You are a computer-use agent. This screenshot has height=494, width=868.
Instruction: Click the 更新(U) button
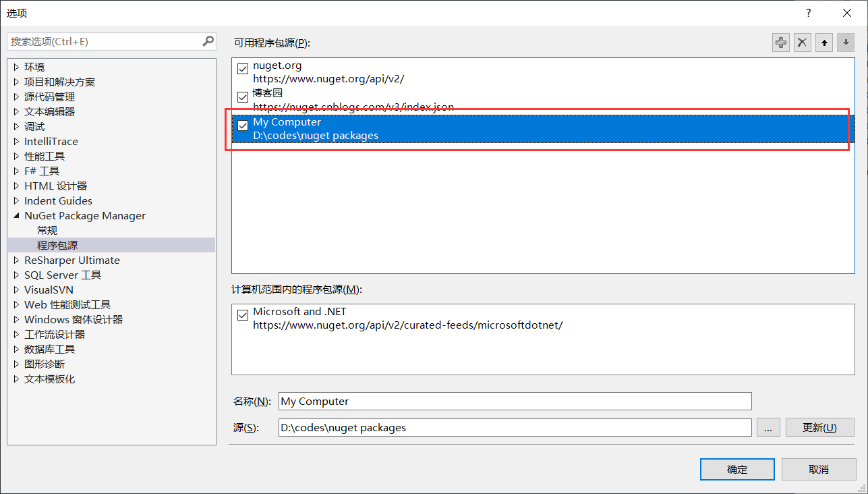coord(820,427)
